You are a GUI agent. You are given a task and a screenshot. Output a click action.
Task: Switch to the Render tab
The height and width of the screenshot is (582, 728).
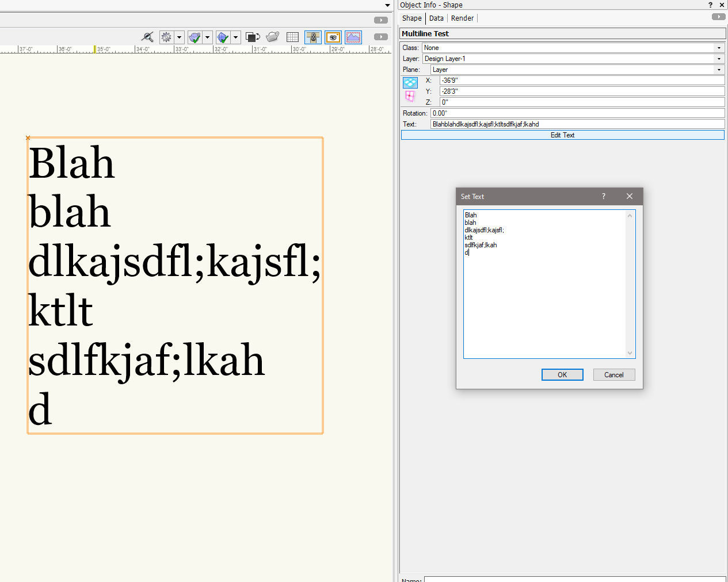pyautogui.click(x=462, y=18)
